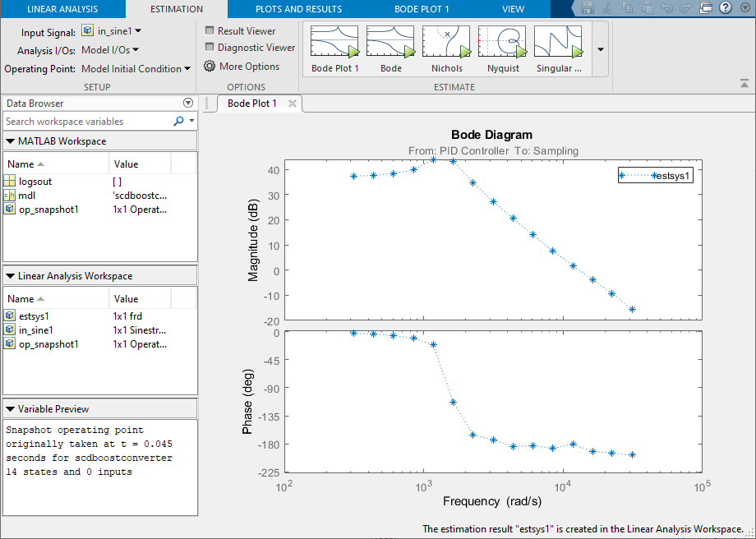
Task: Click the Redo arrow icon
Action: (685, 7)
